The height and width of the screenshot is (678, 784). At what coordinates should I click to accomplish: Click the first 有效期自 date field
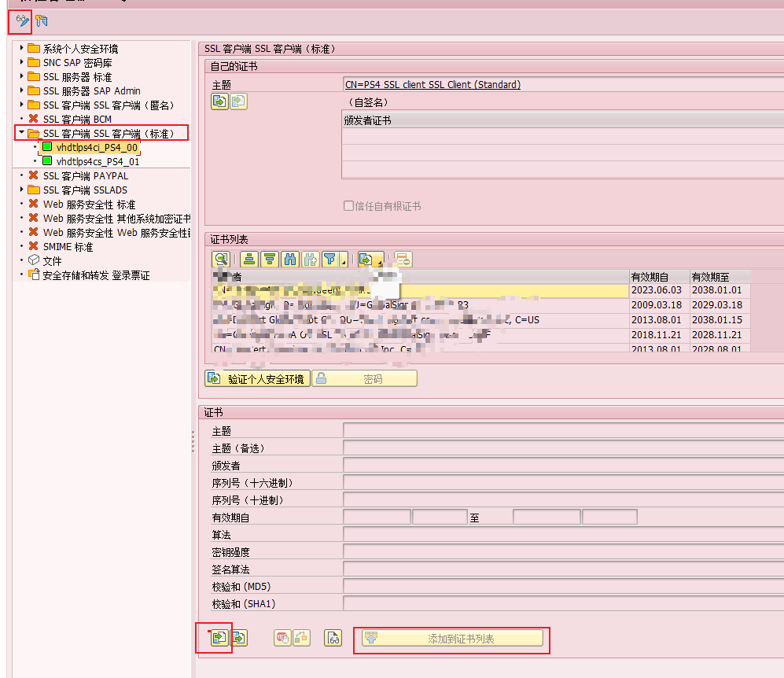click(377, 517)
